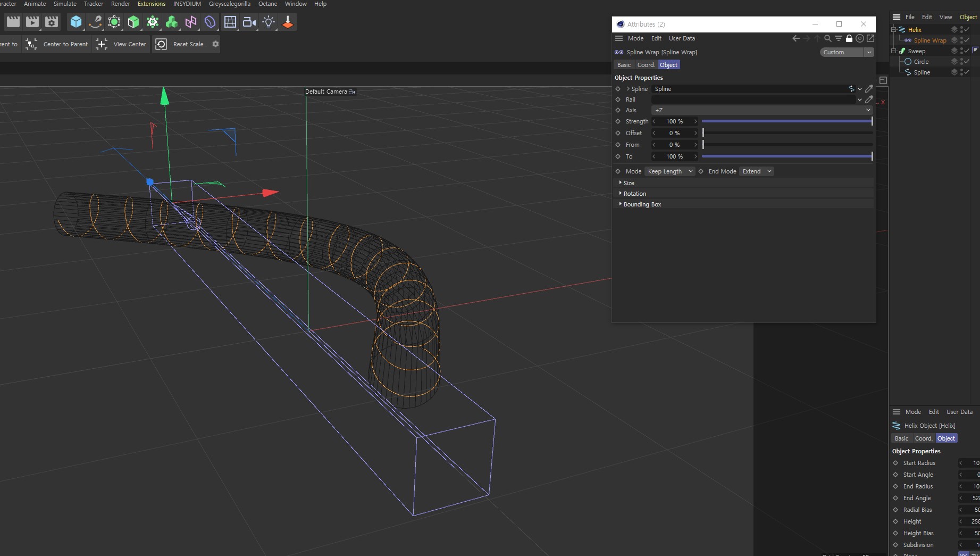980x556 pixels.
Task: Open Render menu in main menu bar
Action: [121, 4]
